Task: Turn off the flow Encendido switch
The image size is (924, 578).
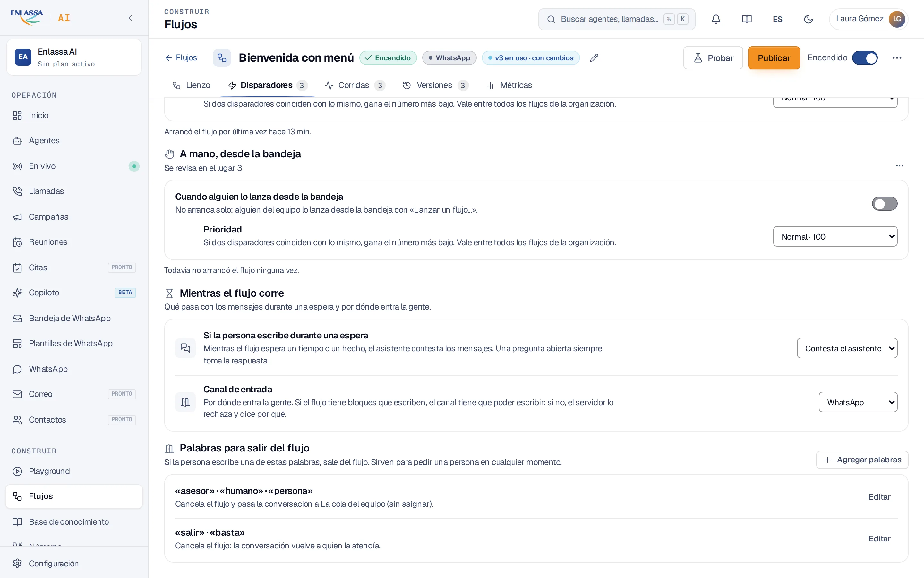Action: (865, 58)
